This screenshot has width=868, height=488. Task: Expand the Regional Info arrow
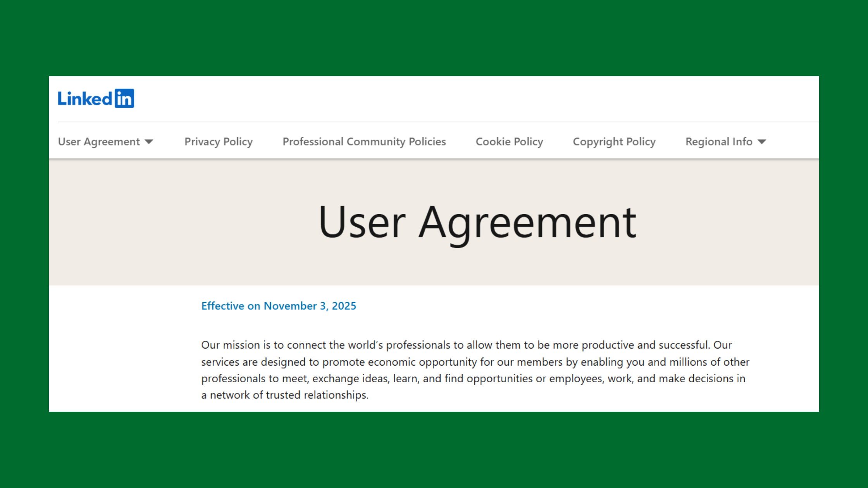[x=762, y=142]
